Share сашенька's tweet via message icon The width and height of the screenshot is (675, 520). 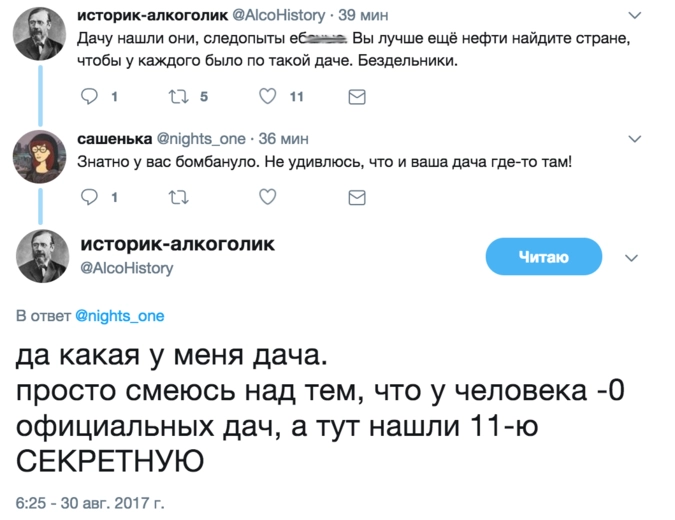(356, 198)
